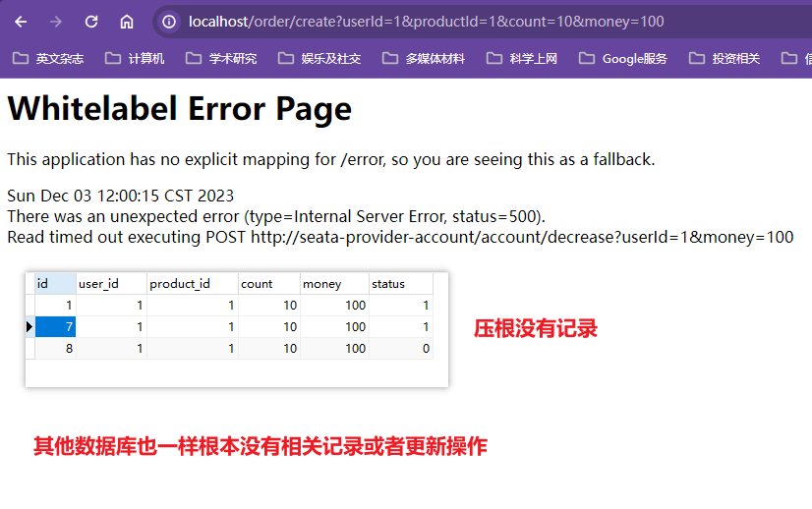Click the row pointer arrow beside id 7
The width and height of the screenshot is (812, 509).
[x=29, y=326]
